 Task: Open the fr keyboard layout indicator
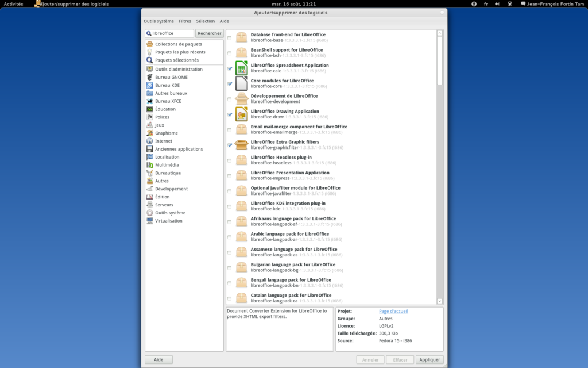click(x=486, y=4)
